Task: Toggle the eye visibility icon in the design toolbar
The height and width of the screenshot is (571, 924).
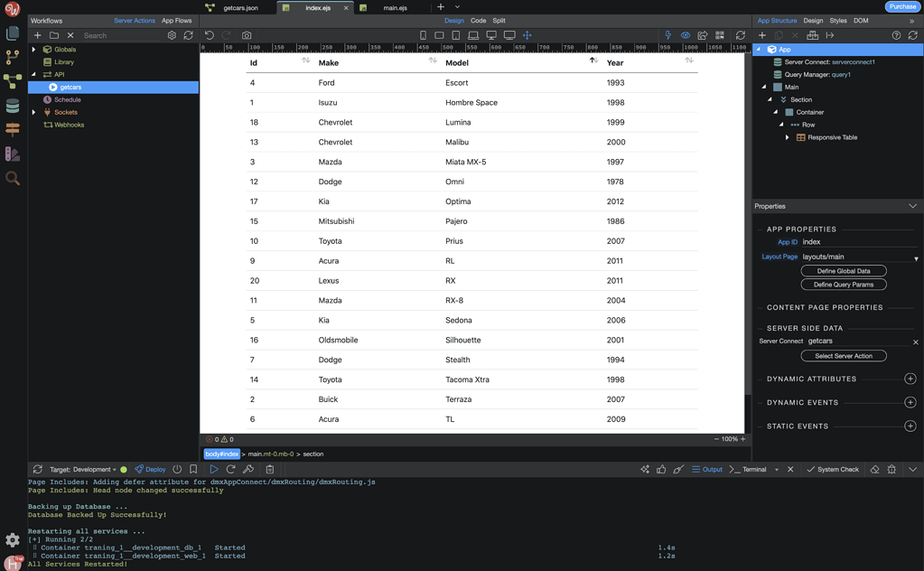Action: click(x=686, y=34)
